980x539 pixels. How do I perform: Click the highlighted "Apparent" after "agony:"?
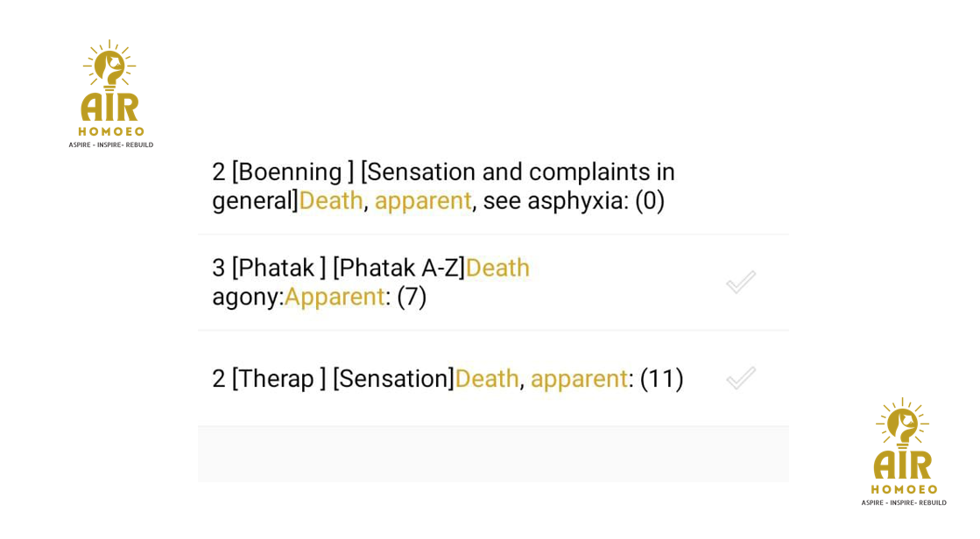tap(335, 297)
